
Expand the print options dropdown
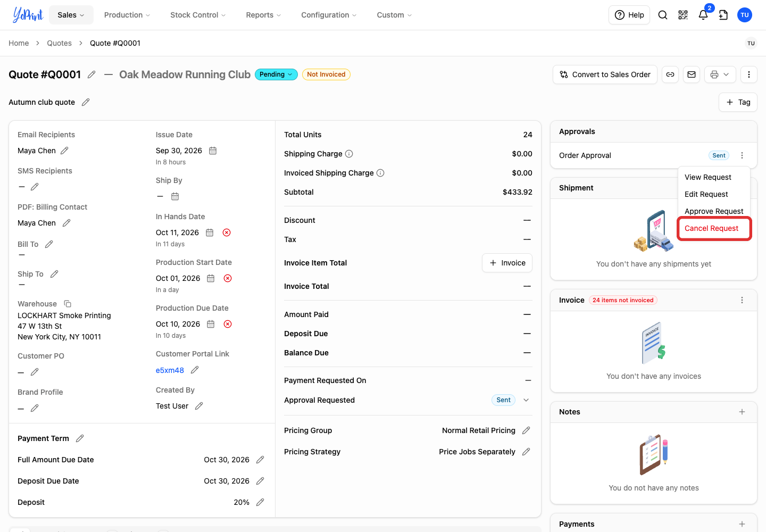(x=720, y=74)
